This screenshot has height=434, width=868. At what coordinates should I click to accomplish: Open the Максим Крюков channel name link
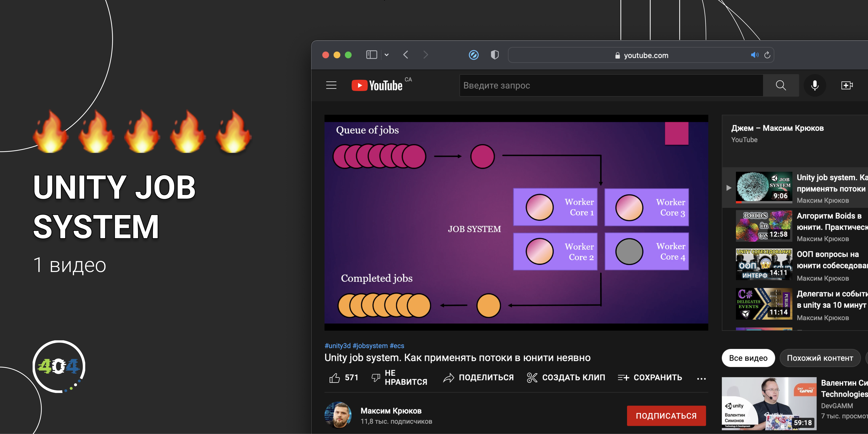tap(391, 411)
